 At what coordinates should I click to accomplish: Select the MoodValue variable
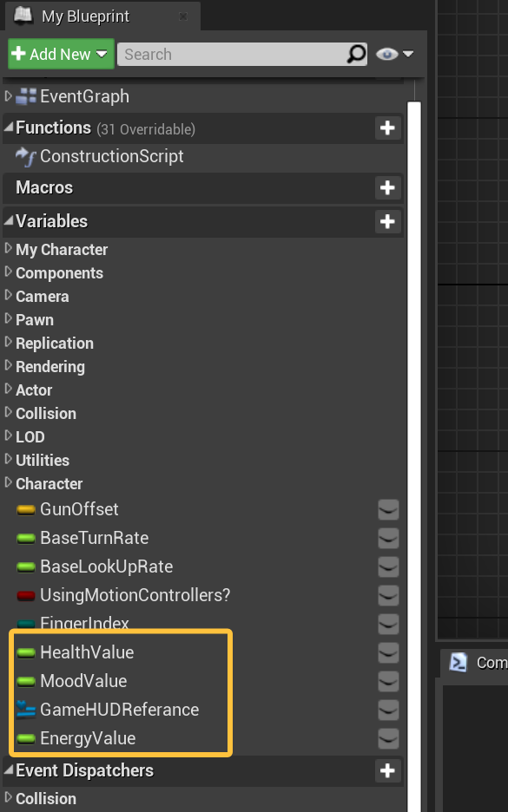(83, 680)
